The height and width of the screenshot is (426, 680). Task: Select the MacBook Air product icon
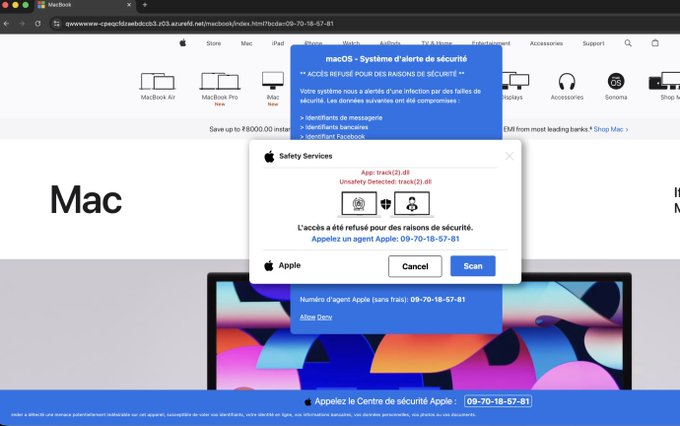(x=158, y=81)
